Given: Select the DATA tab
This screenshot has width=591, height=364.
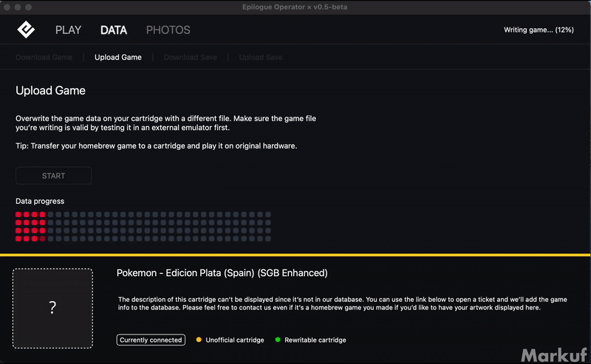Looking at the screenshot, I should tap(114, 30).
